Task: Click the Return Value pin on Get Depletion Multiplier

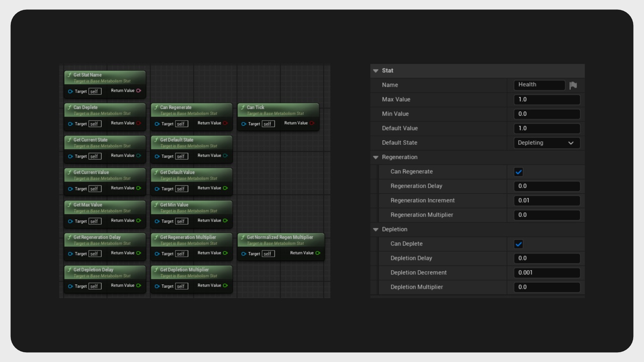Action: pyautogui.click(x=225, y=286)
